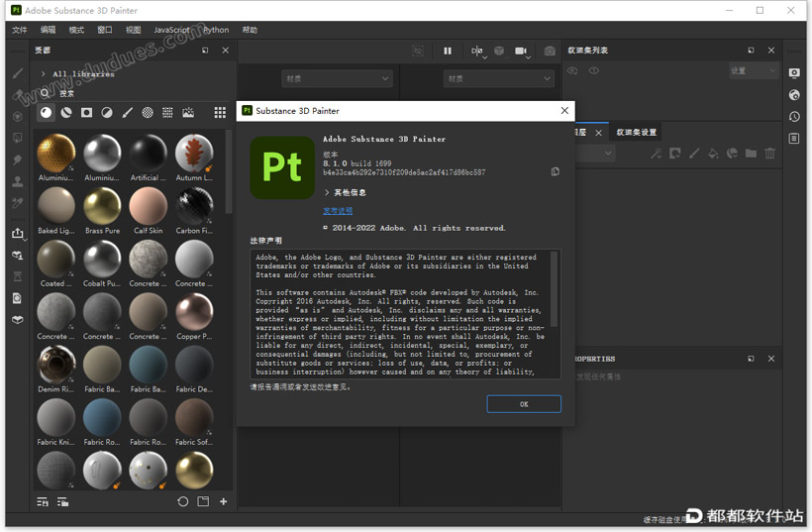Screen dimensions: 812x532
Task: Close the About dialog
Action: [x=564, y=110]
